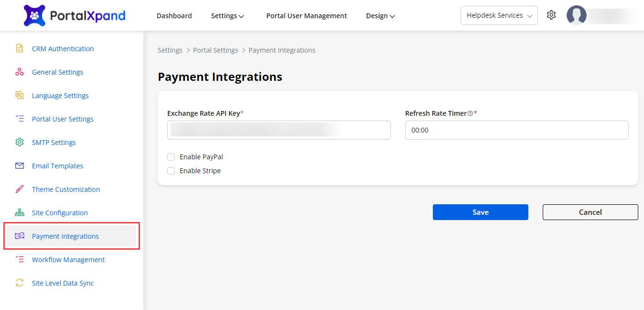The height and width of the screenshot is (310, 644).
Task: Open the Helpdesk Services dropdown
Action: click(499, 15)
